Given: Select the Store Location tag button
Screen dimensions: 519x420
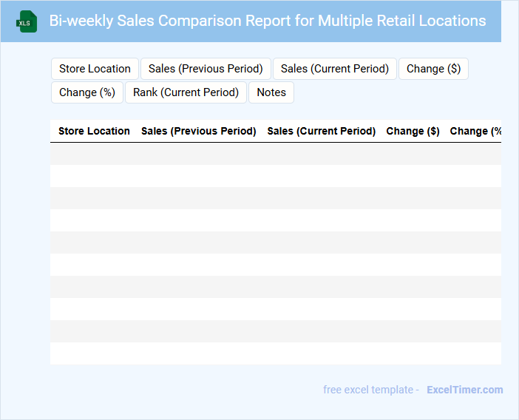Looking at the screenshot, I should point(95,69).
